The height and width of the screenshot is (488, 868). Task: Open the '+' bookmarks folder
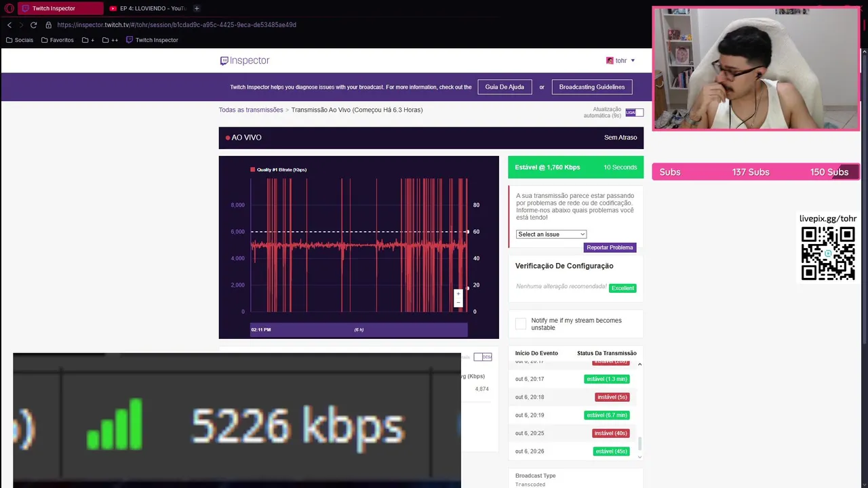(88, 40)
